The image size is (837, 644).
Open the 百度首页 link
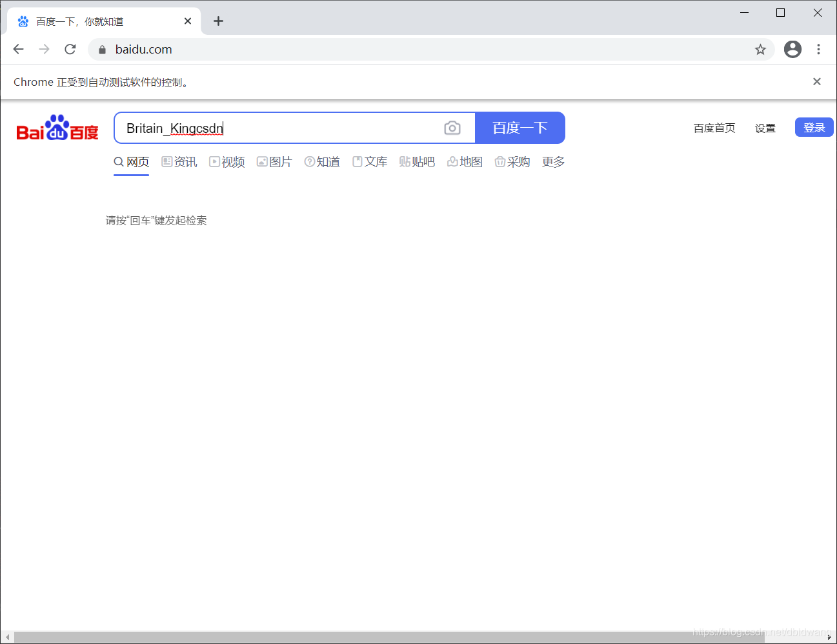click(x=714, y=128)
